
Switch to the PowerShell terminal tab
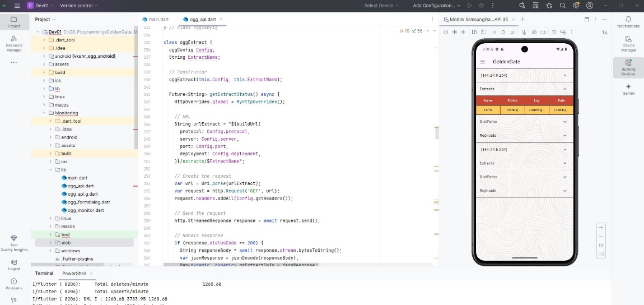pos(74,274)
